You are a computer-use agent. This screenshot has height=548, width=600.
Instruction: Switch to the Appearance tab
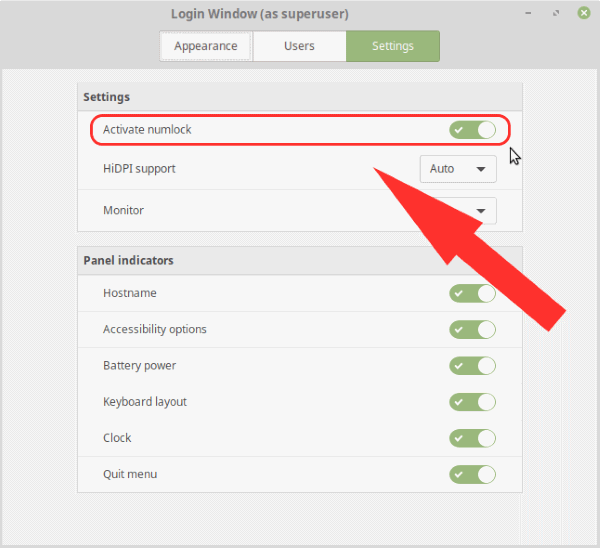click(206, 46)
